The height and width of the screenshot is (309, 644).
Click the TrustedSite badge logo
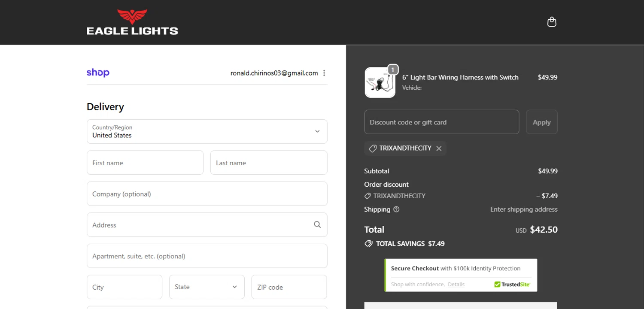coord(512,284)
